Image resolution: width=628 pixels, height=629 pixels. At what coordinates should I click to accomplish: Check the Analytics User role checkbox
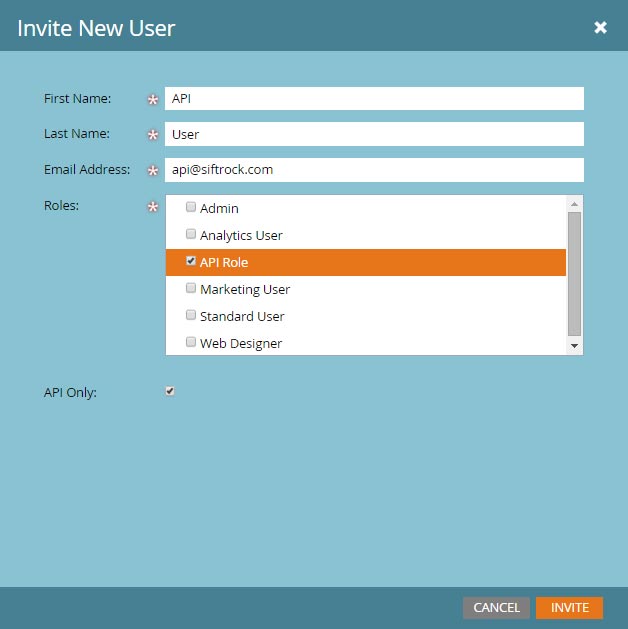[x=191, y=234]
